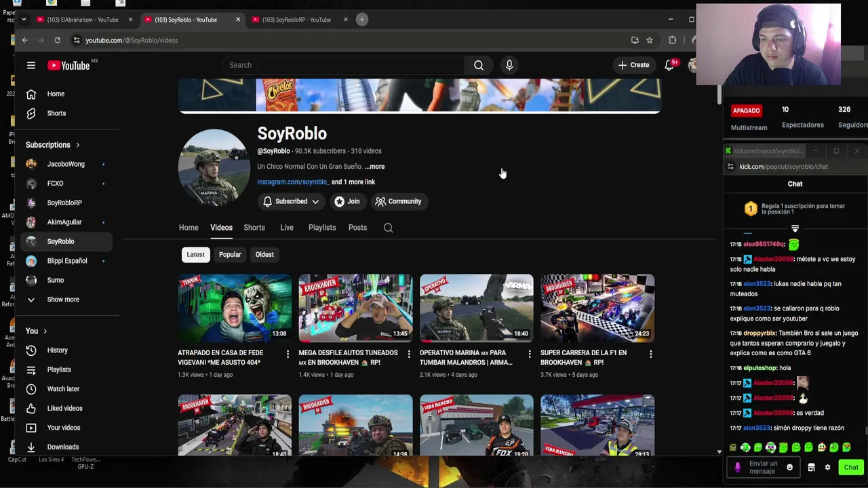Click the YouTube search field
868x488 pixels.
pyautogui.click(x=344, y=65)
